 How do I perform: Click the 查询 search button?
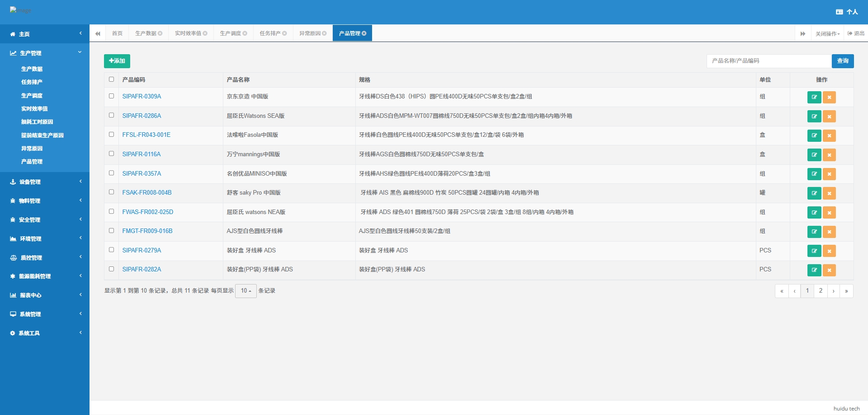tap(843, 61)
